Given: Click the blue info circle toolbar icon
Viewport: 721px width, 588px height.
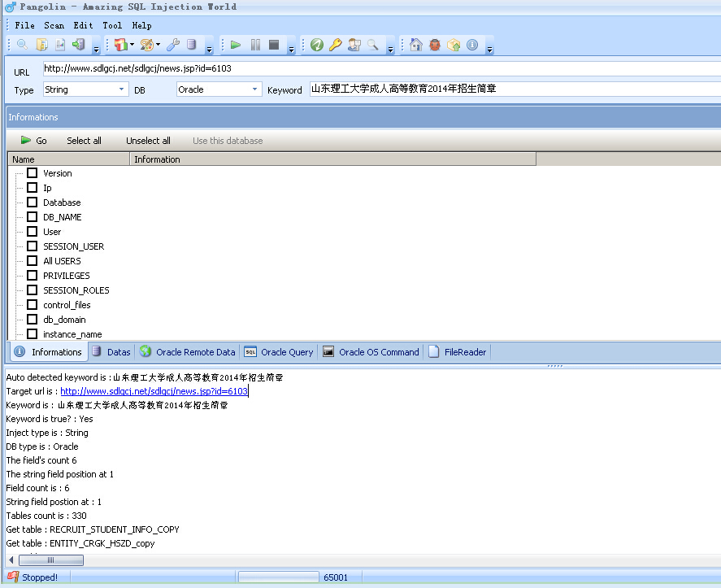Looking at the screenshot, I should click(x=472, y=45).
